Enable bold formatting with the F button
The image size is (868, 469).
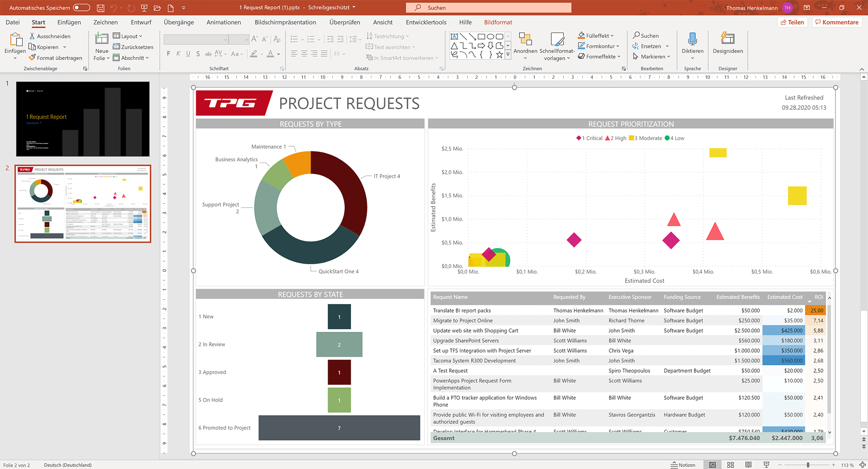tap(168, 53)
